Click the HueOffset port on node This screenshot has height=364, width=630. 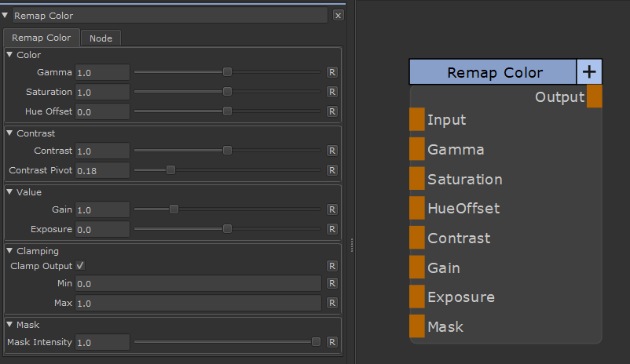(417, 209)
